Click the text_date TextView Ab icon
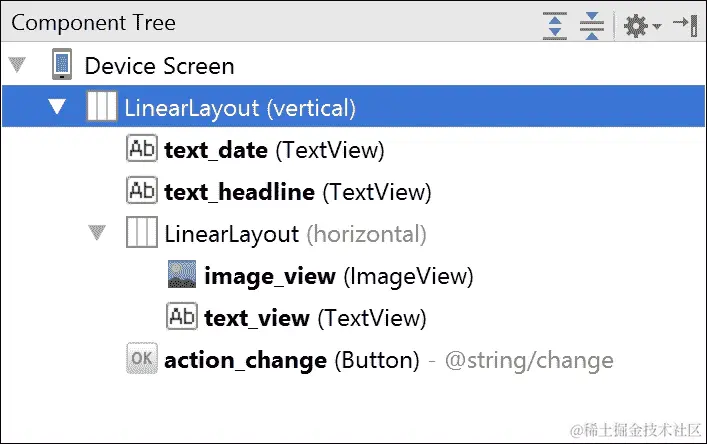Image resolution: width=707 pixels, height=444 pixels. pyautogui.click(x=142, y=150)
